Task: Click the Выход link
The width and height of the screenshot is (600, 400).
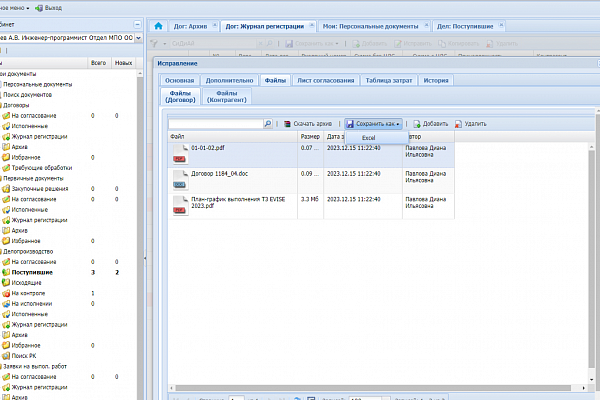Action: click(53, 8)
